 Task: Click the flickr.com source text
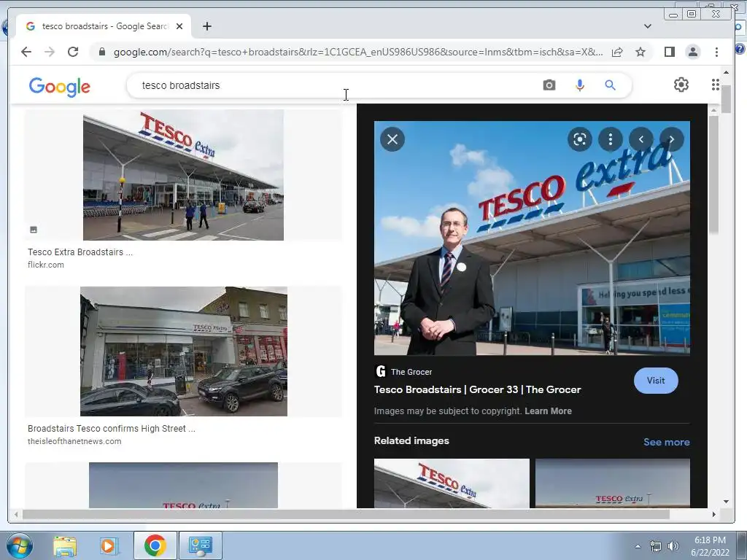tap(46, 265)
